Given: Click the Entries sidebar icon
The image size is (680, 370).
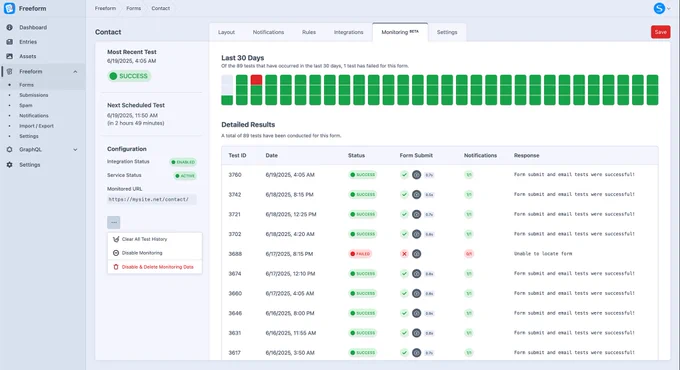Looking at the screenshot, I should point(10,42).
